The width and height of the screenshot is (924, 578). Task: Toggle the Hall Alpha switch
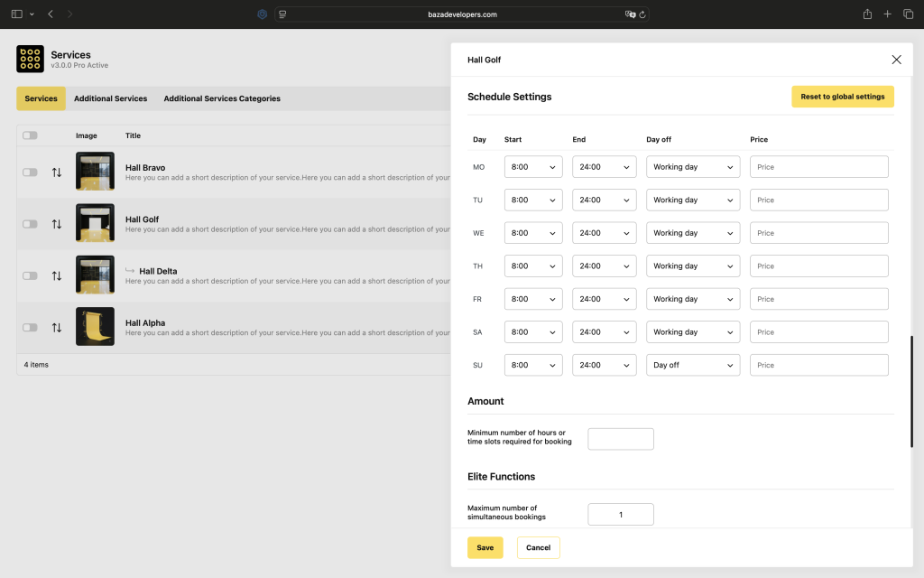(x=30, y=328)
